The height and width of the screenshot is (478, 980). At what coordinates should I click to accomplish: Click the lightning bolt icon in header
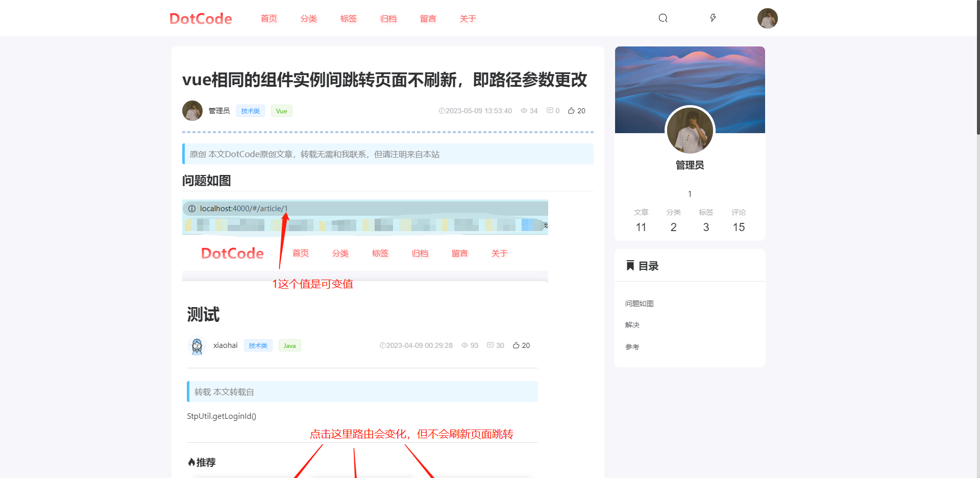[x=713, y=18]
